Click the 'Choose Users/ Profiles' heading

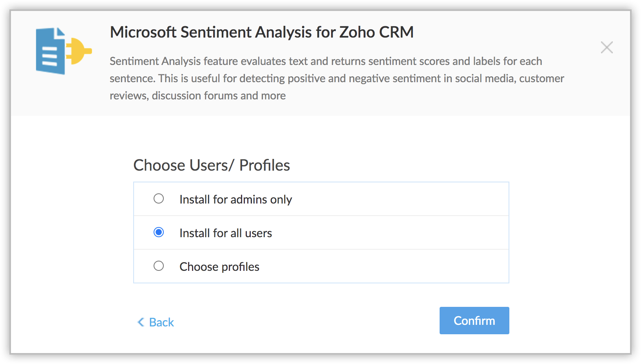[211, 165]
